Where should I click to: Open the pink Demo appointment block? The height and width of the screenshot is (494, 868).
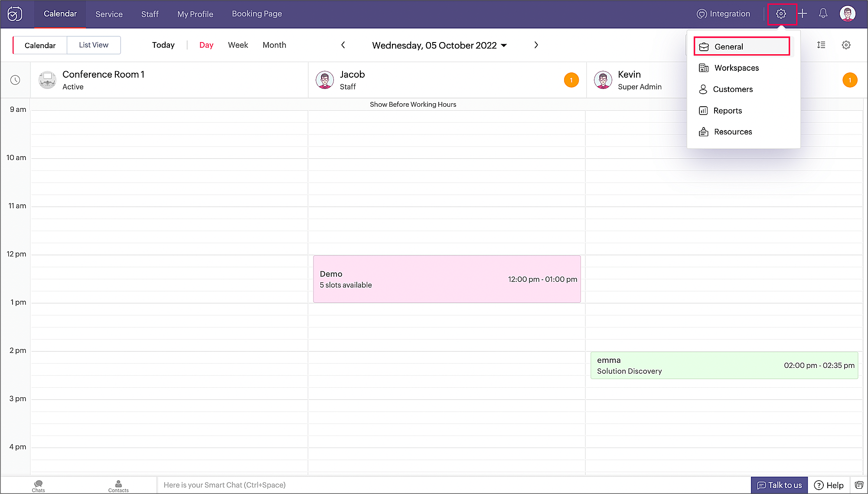pyautogui.click(x=447, y=279)
